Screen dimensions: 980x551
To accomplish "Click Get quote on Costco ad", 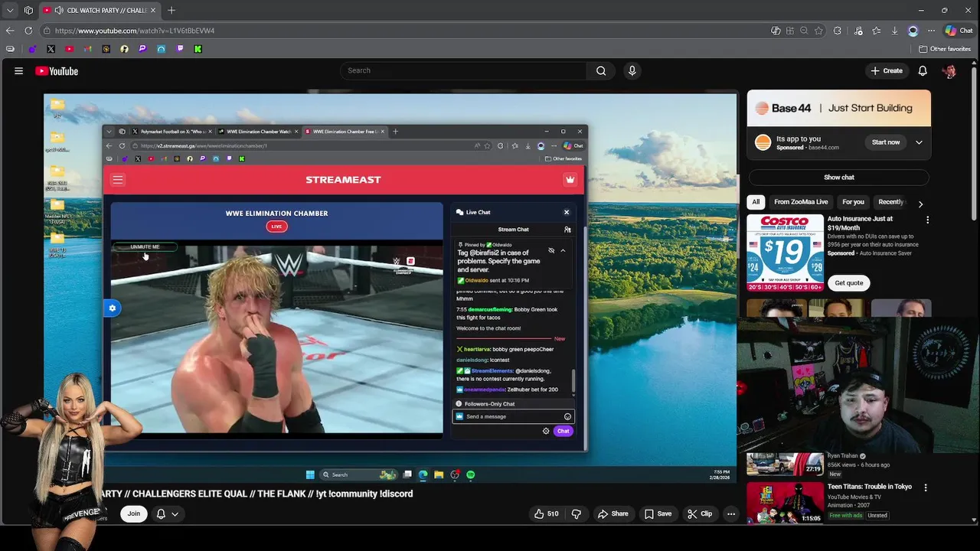I will click(x=848, y=282).
